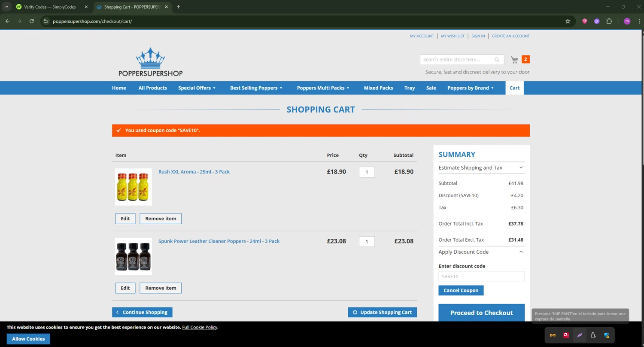This screenshot has width=644, height=347.
Task: Click Proceed to Checkout
Action: 481,313
